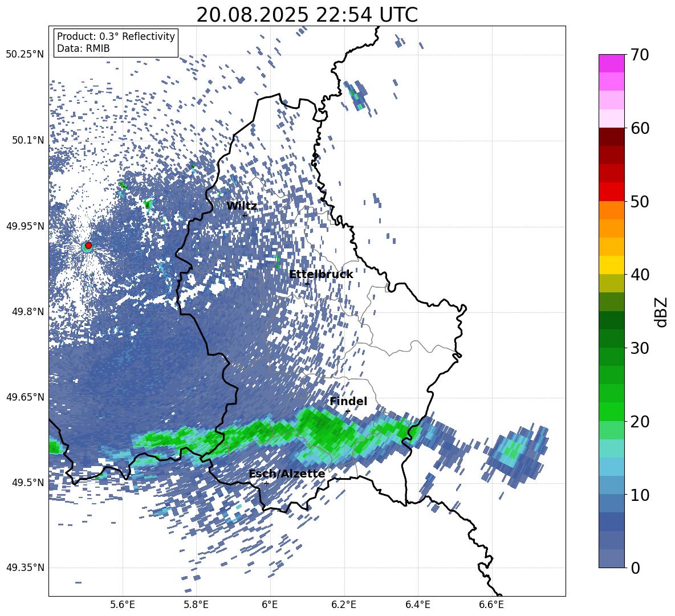Click the Ettelbruck city label

[321, 275]
